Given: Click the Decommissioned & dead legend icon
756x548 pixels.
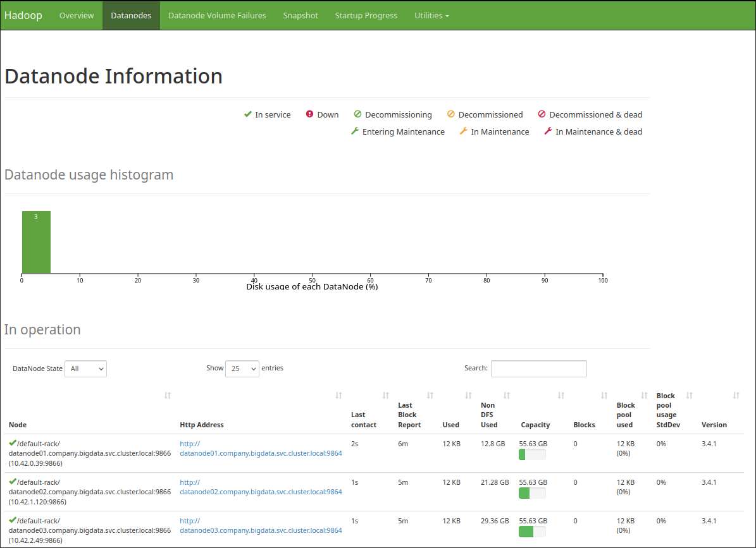Looking at the screenshot, I should click(542, 114).
